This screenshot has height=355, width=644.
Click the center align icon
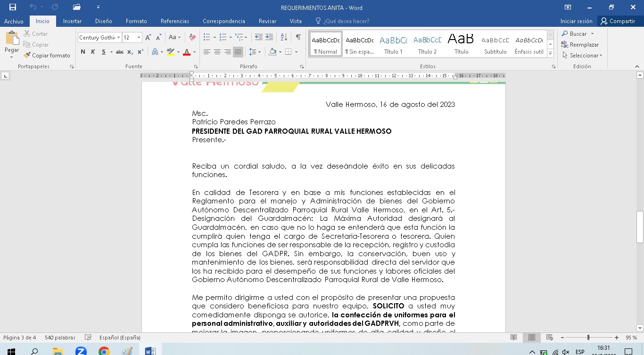pos(217,52)
